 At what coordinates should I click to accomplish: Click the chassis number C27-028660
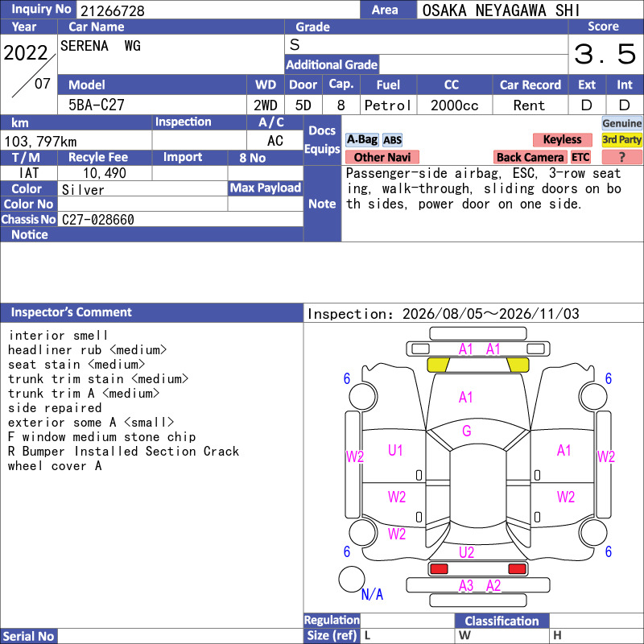click(98, 220)
